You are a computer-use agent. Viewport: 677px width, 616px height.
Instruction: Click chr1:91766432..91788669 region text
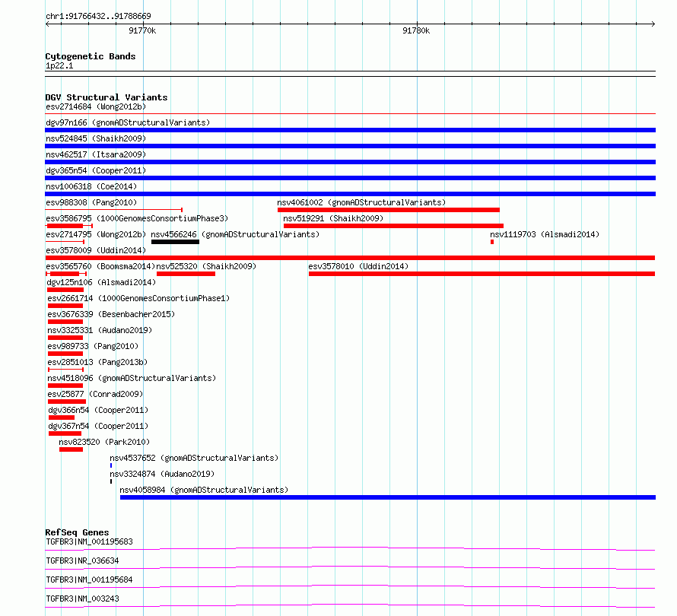98,16
